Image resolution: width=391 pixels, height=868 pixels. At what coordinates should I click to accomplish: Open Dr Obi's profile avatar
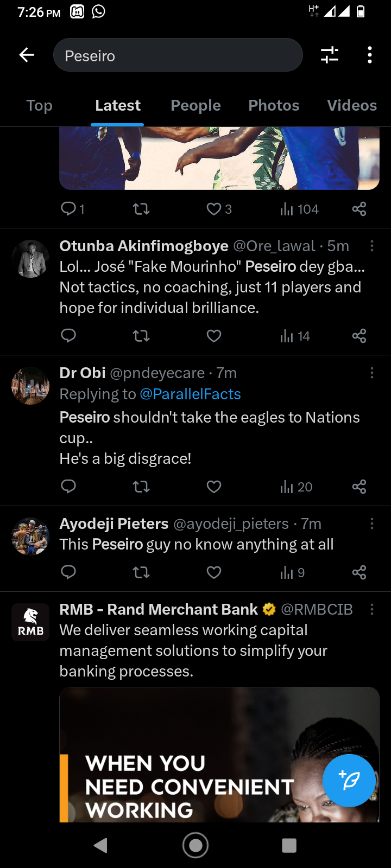[x=30, y=386]
